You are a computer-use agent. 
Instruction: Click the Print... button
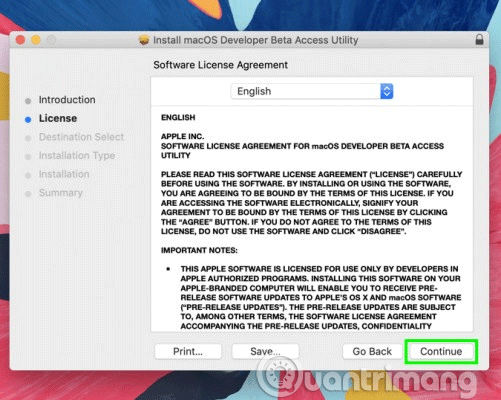point(188,351)
